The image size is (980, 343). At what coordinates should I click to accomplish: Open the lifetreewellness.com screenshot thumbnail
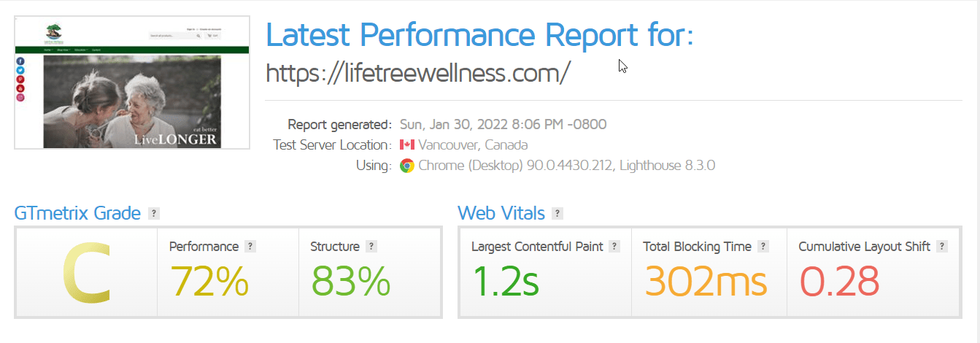coord(132,82)
